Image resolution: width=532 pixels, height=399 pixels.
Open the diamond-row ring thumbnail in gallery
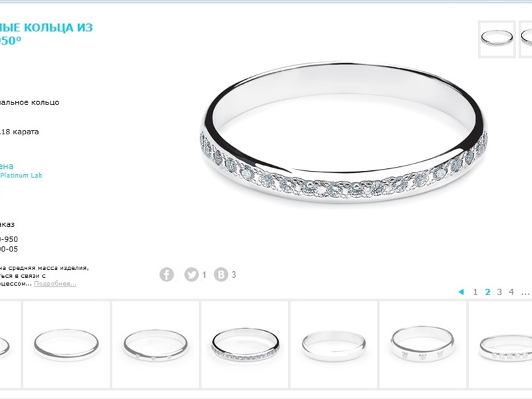[x=245, y=344]
